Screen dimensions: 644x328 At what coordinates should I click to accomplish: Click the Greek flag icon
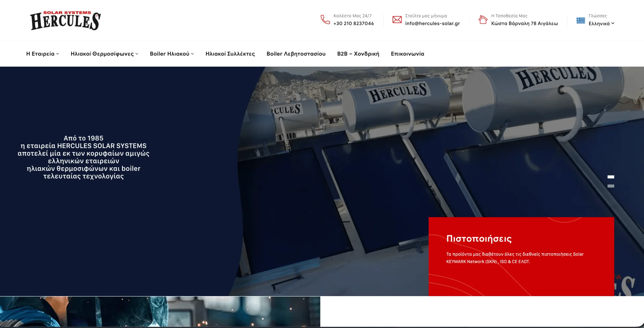(581, 20)
